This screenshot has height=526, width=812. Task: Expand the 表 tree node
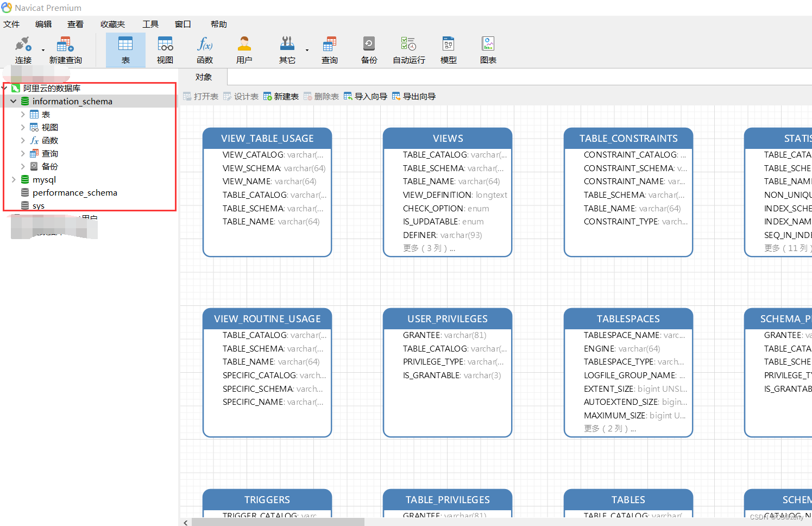(23, 114)
